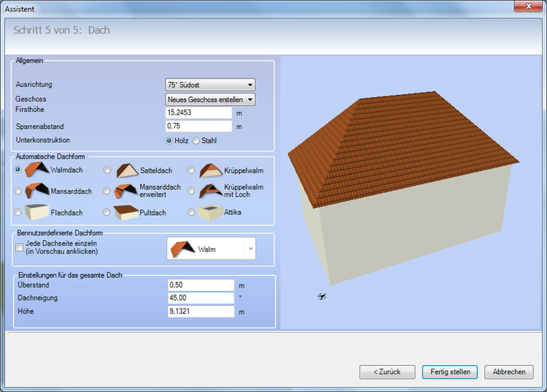Select the Walmdach radio button
The height and width of the screenshot is (392, 547).
18,169
